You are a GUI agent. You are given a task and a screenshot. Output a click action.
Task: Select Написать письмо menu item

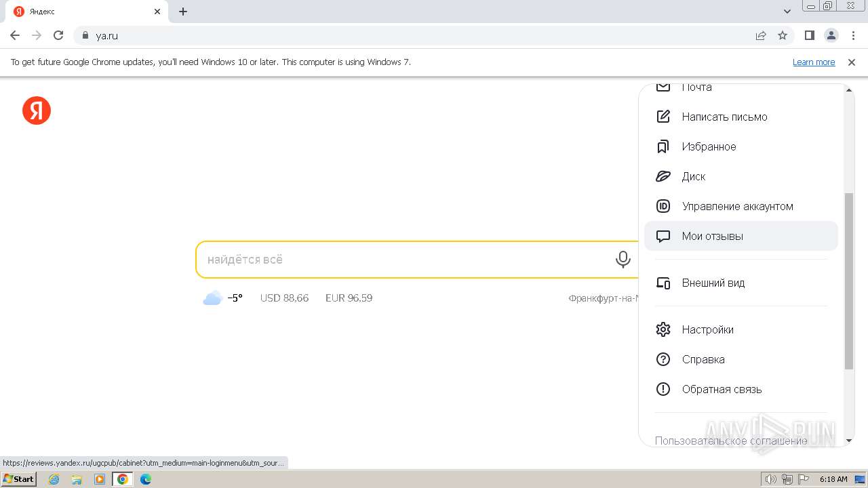741,117
